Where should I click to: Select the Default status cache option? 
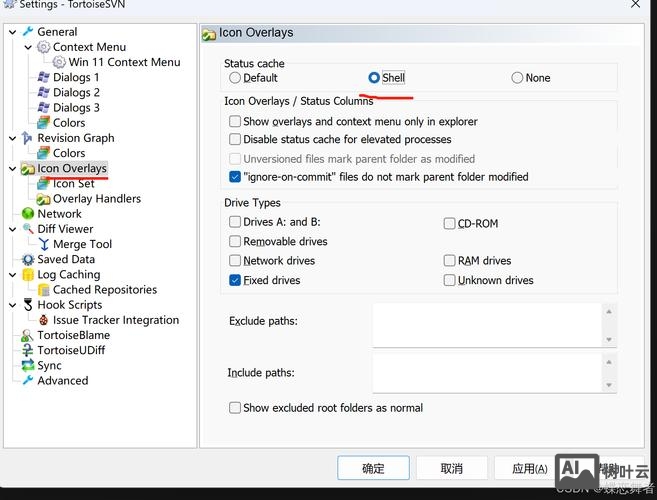point(235,78)
